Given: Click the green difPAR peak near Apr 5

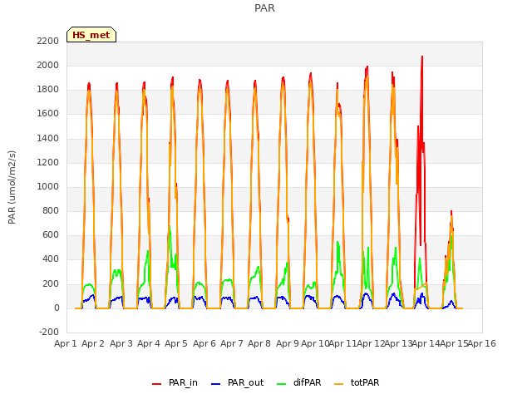Looking at the screenshot, I should [x=170, y=227].
